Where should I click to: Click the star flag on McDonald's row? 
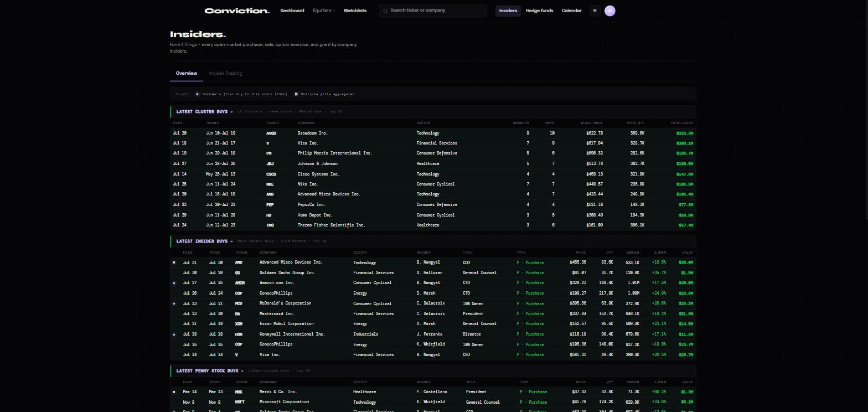tap(174, 303)
